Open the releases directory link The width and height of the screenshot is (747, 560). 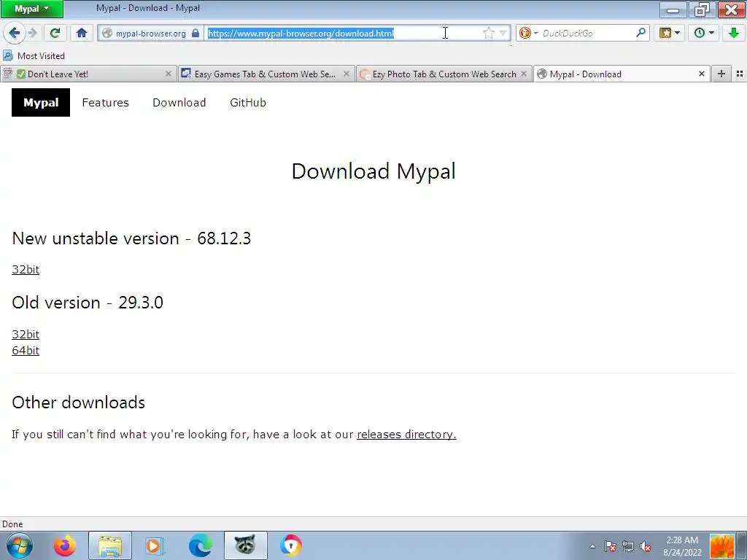(x=406, y=435)
